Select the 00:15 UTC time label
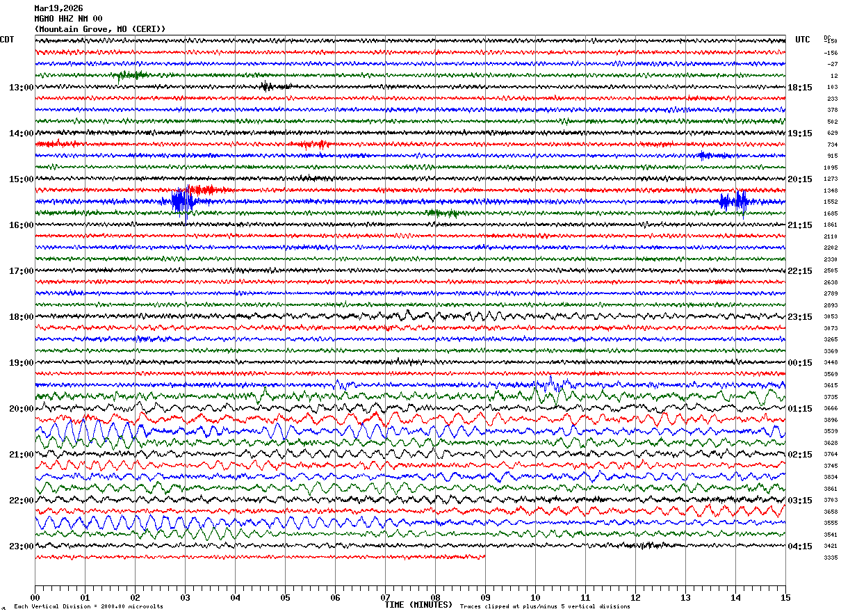 pyautogui.click(x=799, y=363)
